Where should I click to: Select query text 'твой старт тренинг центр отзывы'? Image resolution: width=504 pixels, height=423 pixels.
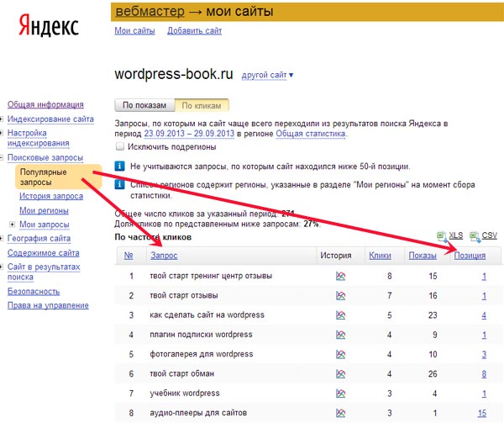click(x=211, y=276)
